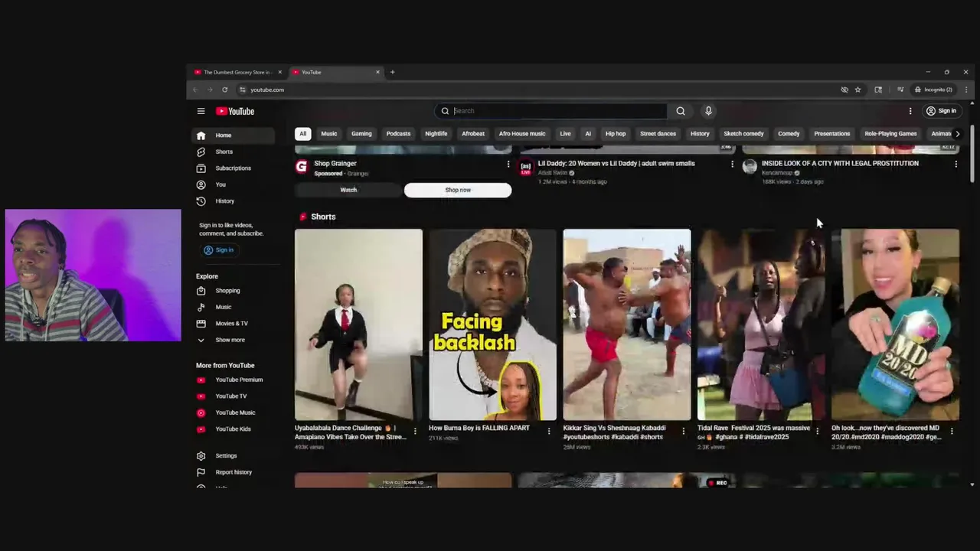Play the MD 20/20 bottle short
The image size is (980, 551).
pos(895,324)
